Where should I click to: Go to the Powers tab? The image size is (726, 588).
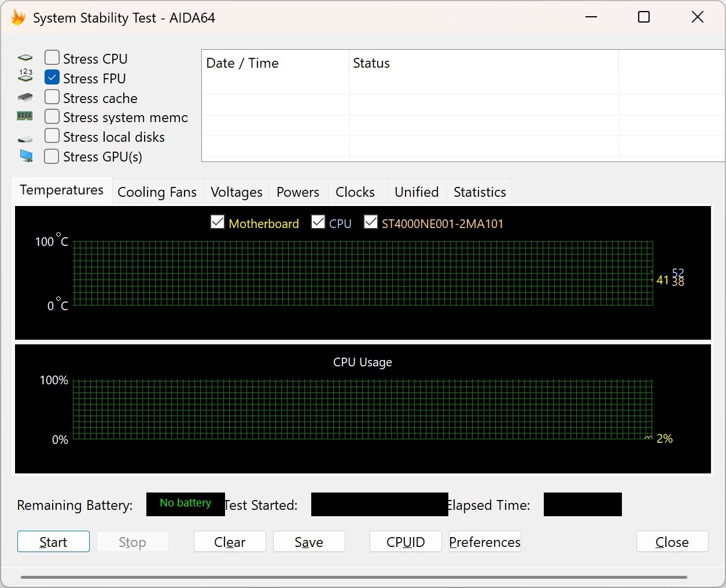click(x=298, y=192)
